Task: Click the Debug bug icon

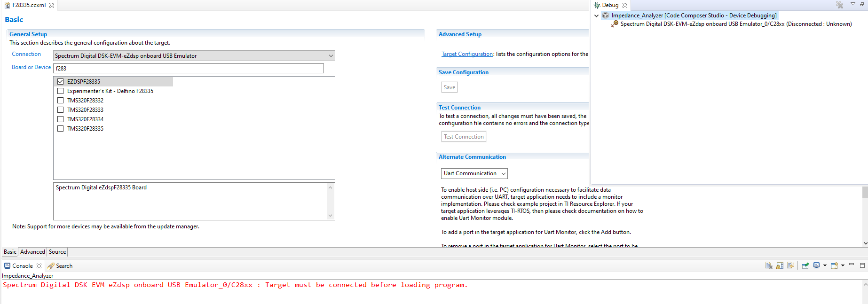Action: 597,5
